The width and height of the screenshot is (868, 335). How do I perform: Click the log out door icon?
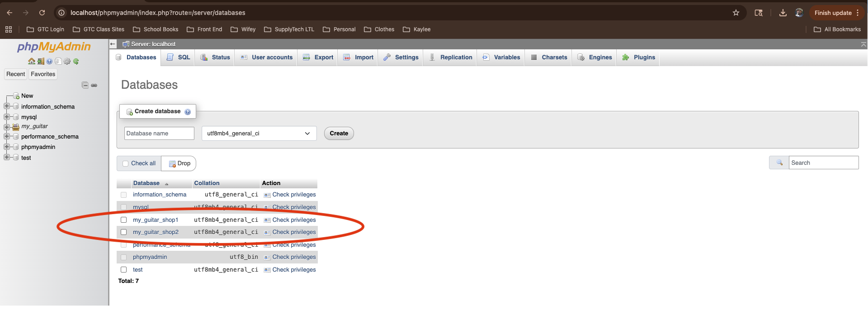click(41, 62)
